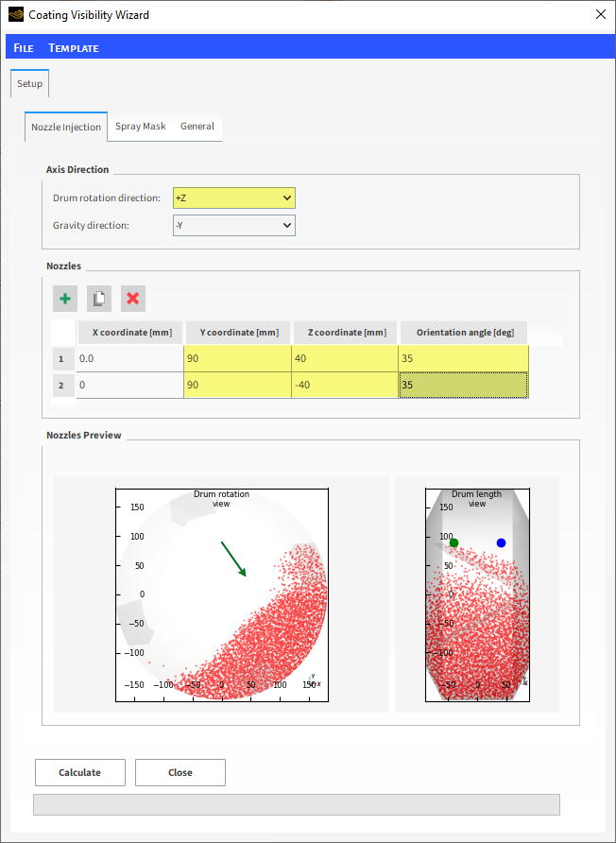Click the app logo in title bar
This screenshot has height=843, width=616.
15,15
